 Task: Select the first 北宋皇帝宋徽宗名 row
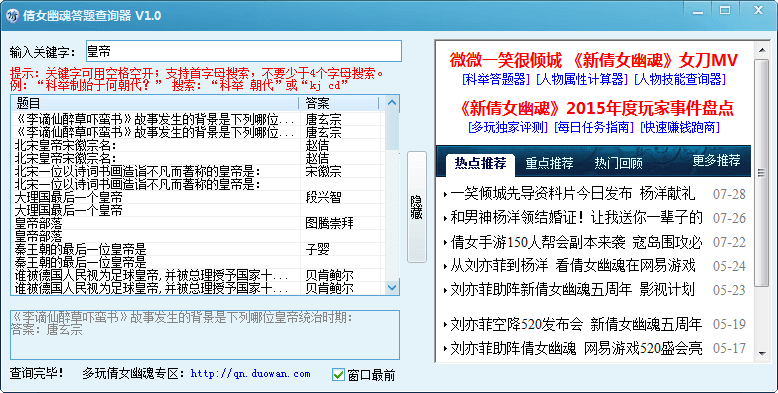pos(198,146)
